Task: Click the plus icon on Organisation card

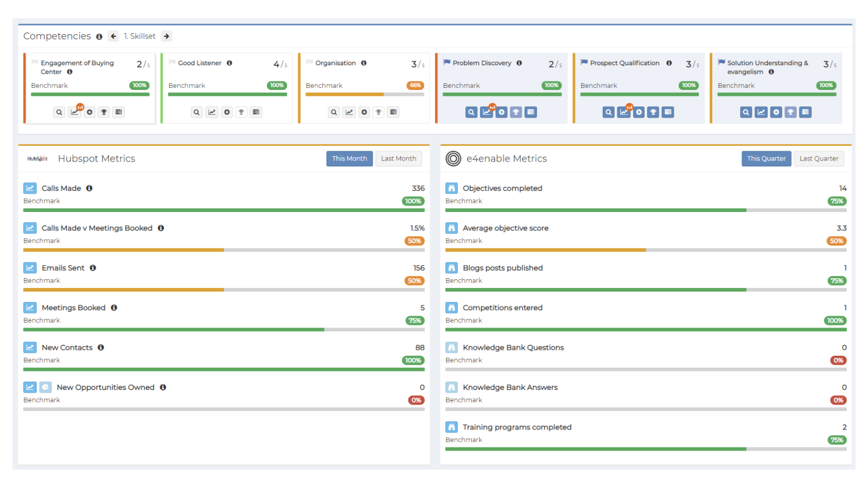Action: coord(364,112)
